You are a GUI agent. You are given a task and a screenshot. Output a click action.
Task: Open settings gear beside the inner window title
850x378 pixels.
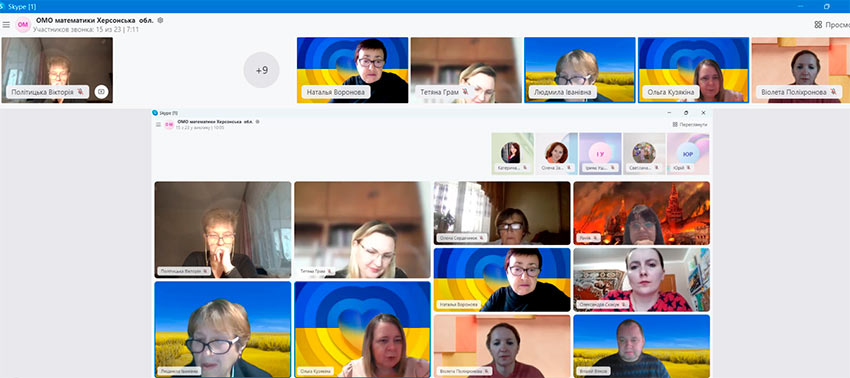tap(257, 121)
